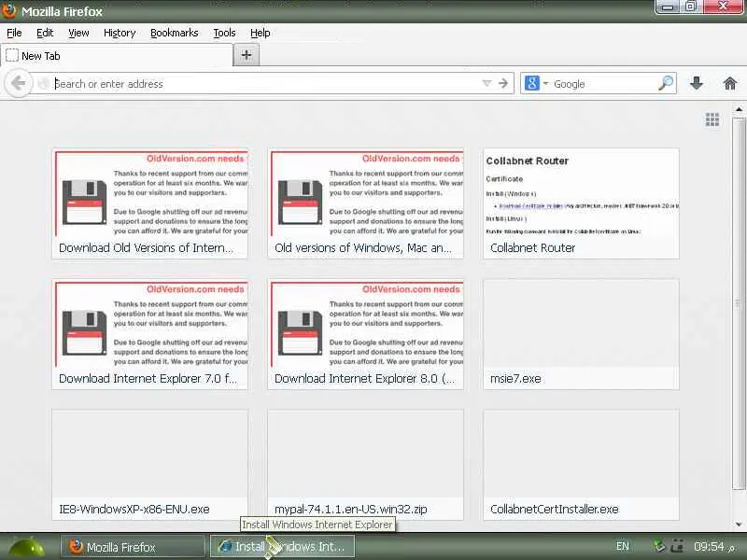This screenshot has height=560, width=747.
Task: Toggle the new tab grid icon
Action: [712, 119]
